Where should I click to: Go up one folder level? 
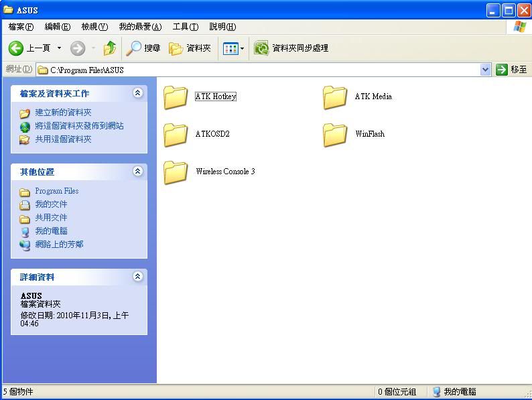click(x=110, y=48)
